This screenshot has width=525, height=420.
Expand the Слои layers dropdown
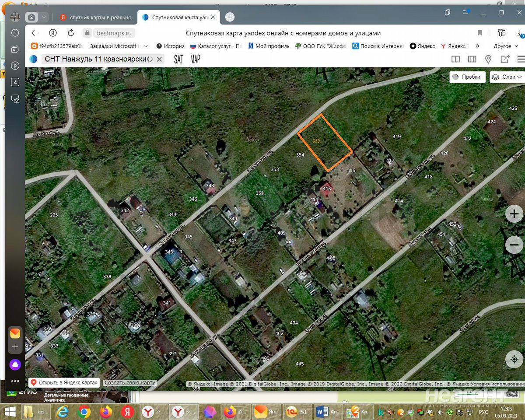click(507, 77)
